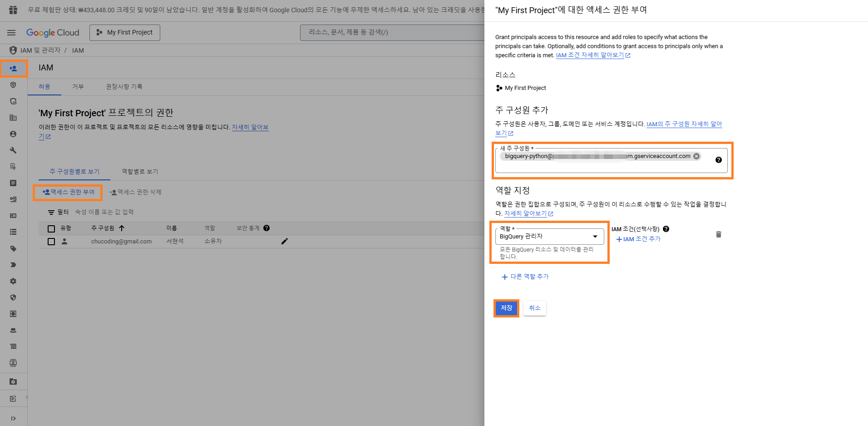Open the account circle sidebar icon
The image size is (868, 426).
coord(13,134)
